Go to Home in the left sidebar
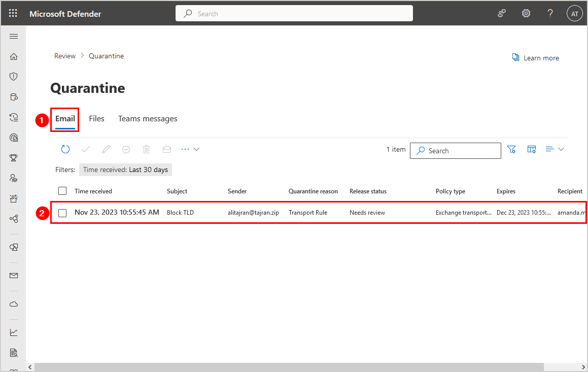Viewport: 588px width, 372px height. pyautogui.click(x=14, y=57)
